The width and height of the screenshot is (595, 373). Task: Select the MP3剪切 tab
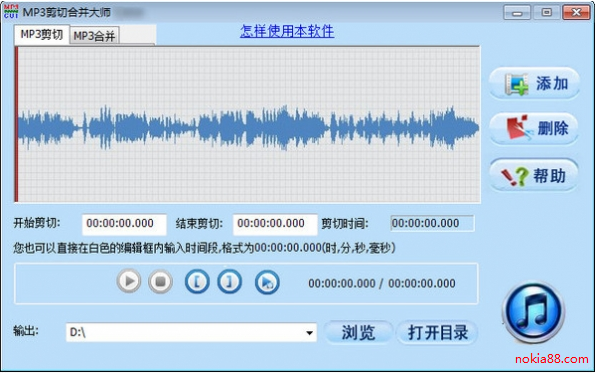click(42, 35)
